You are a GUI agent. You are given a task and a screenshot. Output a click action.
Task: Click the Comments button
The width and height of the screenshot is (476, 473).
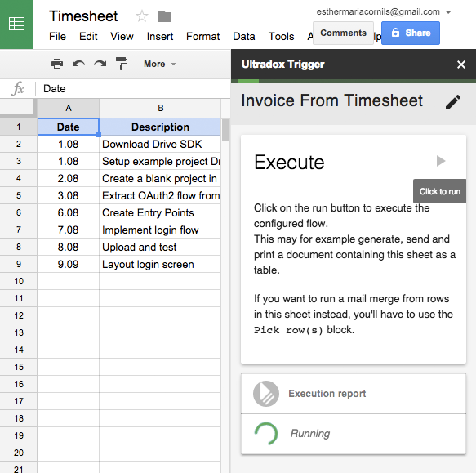[x=344, y=33]
